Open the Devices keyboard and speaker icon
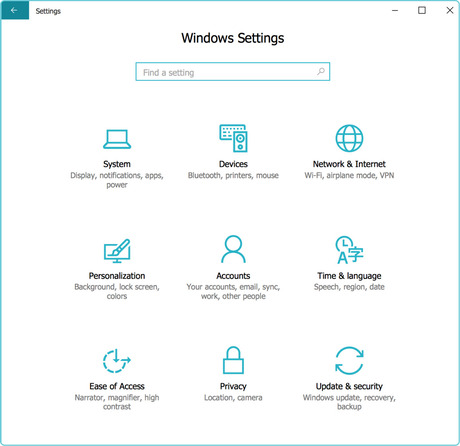 tap(233, 138)
